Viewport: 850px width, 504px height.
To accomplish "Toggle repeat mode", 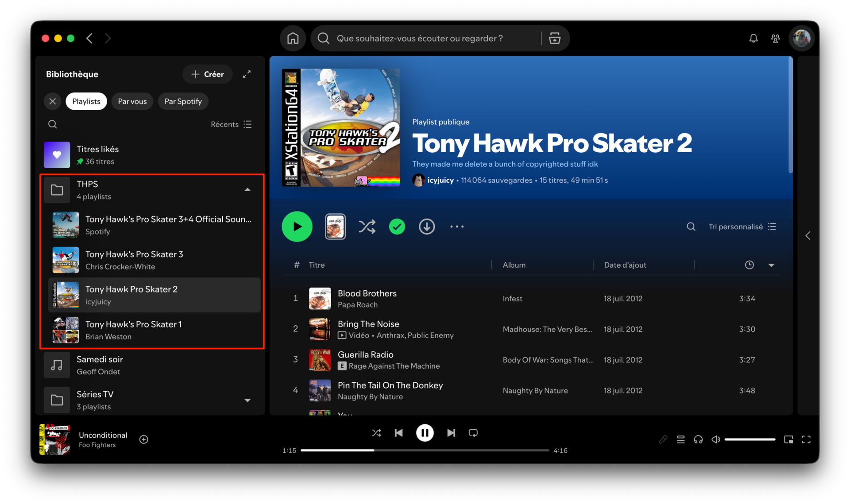I will coord(473,433).
